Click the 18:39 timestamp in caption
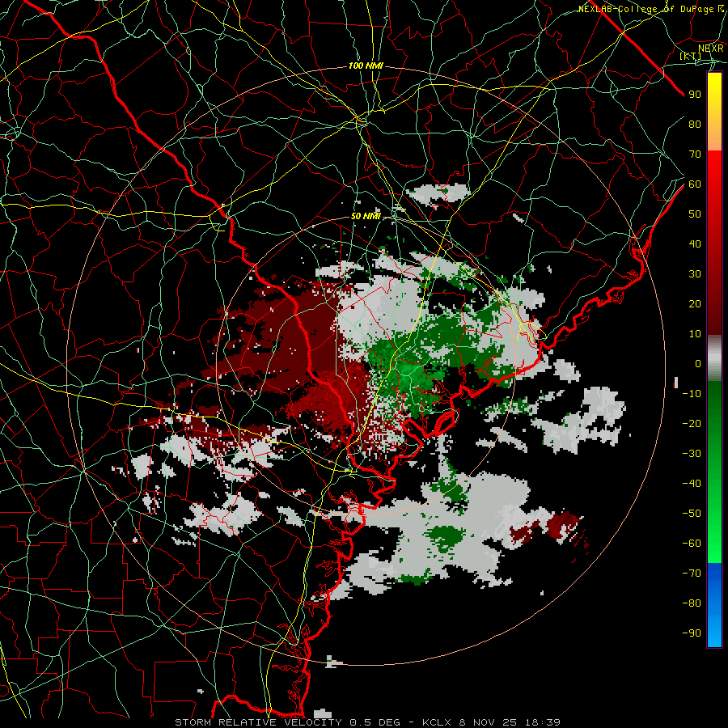The height and width of the screenshot is (728, 728). (x=542, y=722)
